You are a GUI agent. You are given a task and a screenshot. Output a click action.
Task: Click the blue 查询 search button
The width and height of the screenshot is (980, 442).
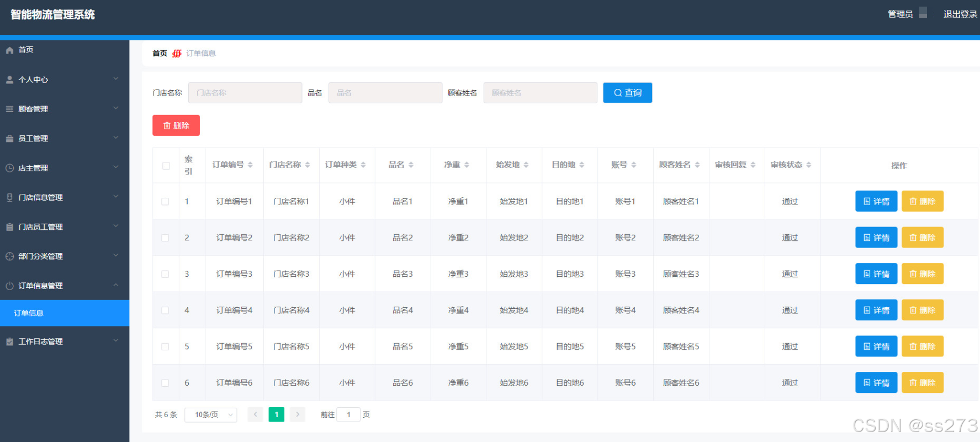click(x=627, y=93)
